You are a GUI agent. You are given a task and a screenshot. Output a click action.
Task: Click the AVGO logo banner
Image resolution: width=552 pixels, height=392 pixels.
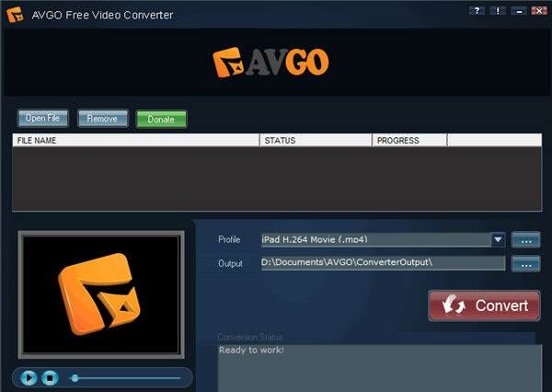tap(270, 63)
